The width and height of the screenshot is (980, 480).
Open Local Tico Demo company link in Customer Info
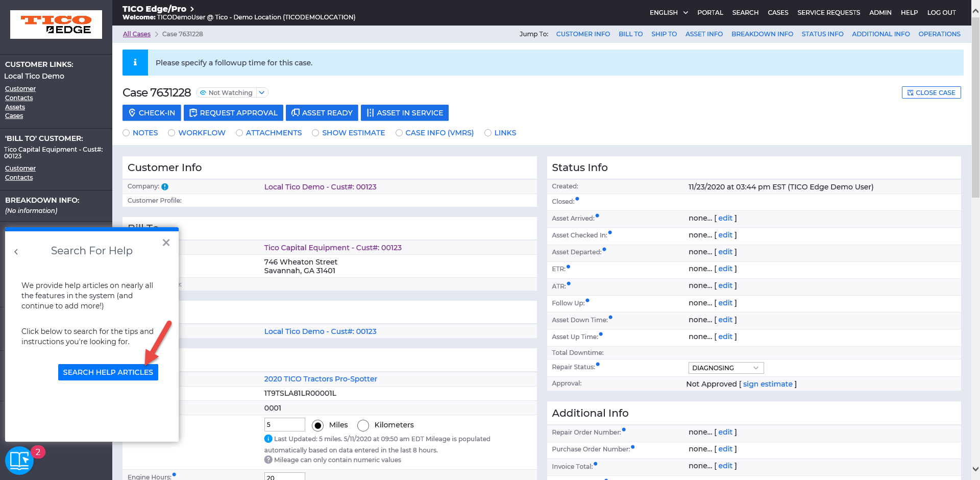pos(320,187)
